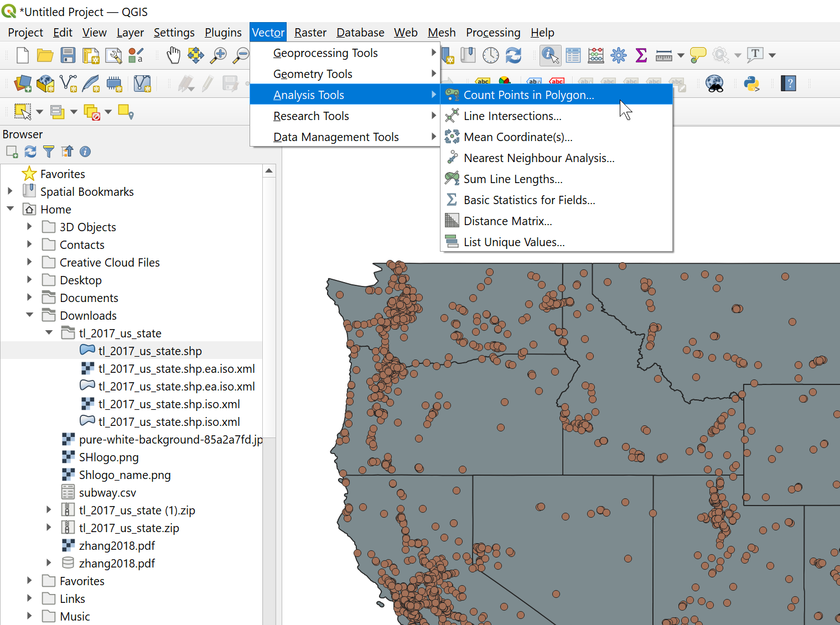Select the Measure Line ruler tool

[x=664, y=55]
